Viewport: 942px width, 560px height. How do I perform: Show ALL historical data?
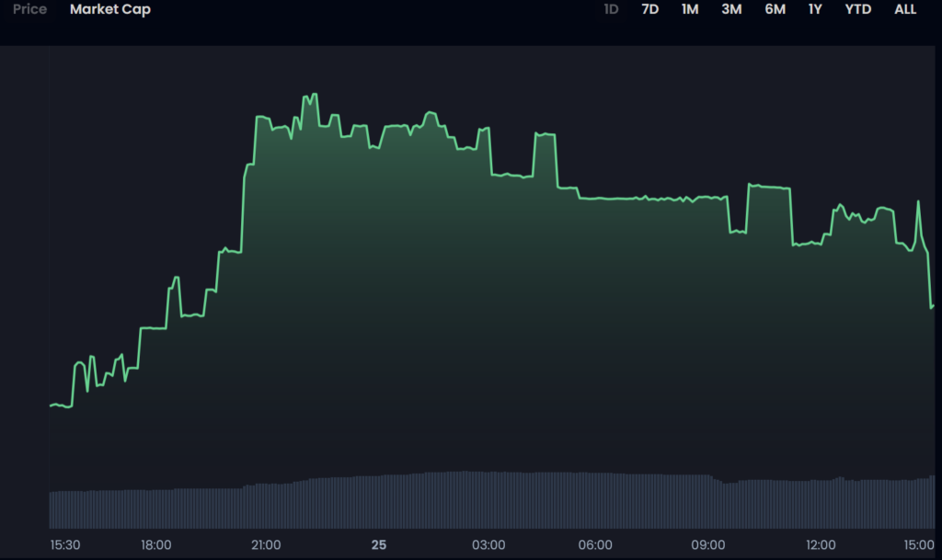pos(905,10)
